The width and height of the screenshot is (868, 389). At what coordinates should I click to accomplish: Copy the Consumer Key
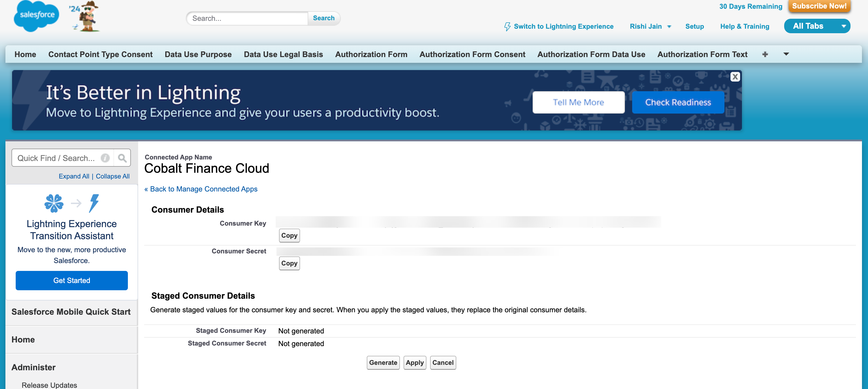coord(289,236)
